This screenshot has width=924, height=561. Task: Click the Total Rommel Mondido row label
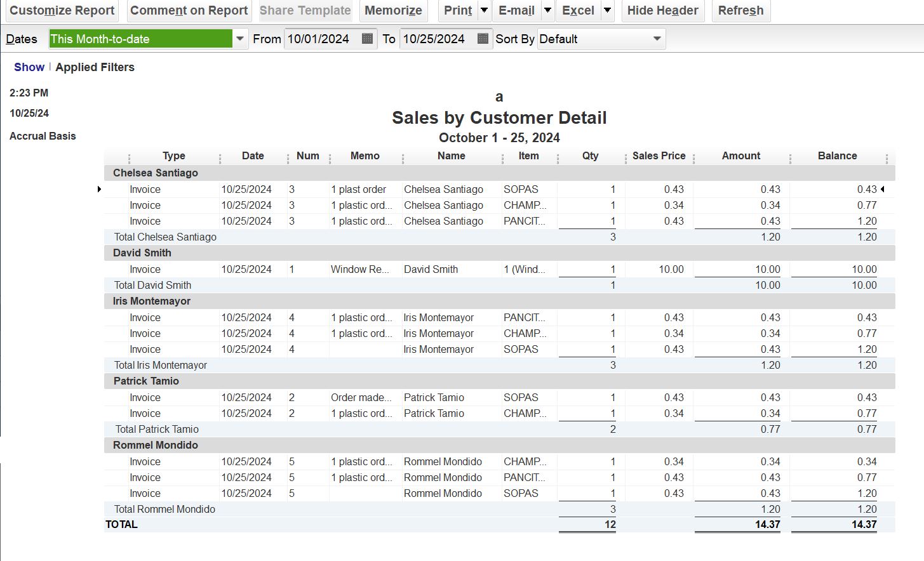click(164, 510)
